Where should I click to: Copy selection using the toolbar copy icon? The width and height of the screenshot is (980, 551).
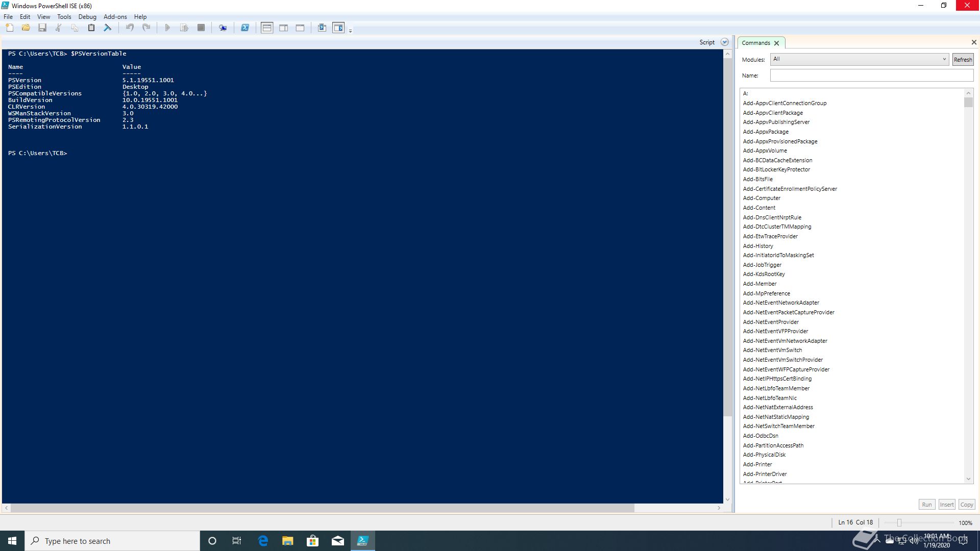pyautogui.click(x=75, y=28)
